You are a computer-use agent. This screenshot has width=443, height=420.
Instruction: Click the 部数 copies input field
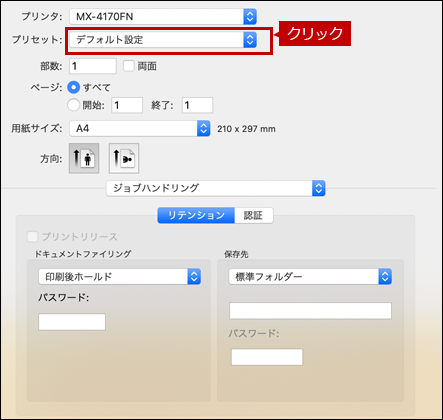coord(93,66)
